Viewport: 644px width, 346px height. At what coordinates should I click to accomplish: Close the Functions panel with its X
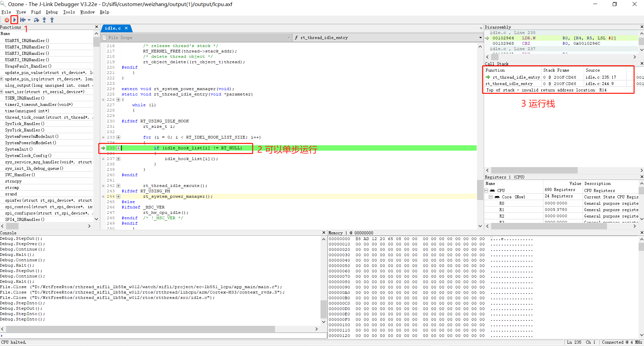97,27
